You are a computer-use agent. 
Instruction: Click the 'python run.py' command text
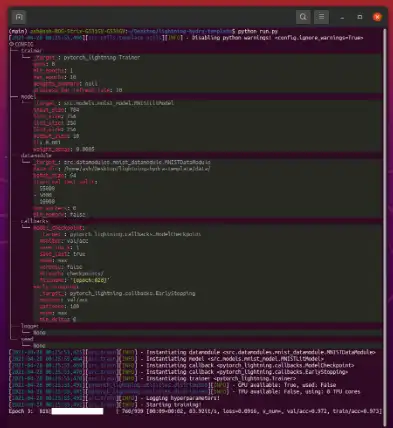[x=258, y=31]
